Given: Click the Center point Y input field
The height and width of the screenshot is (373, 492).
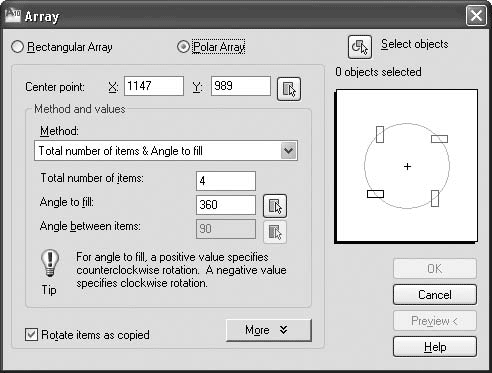Looking at the screenshot, I should 241,86.
